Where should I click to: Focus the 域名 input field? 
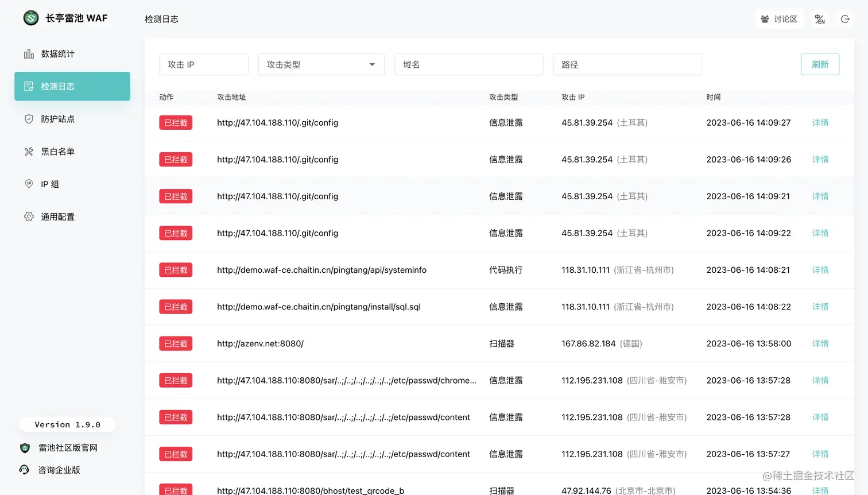click(x=469, y=64)
